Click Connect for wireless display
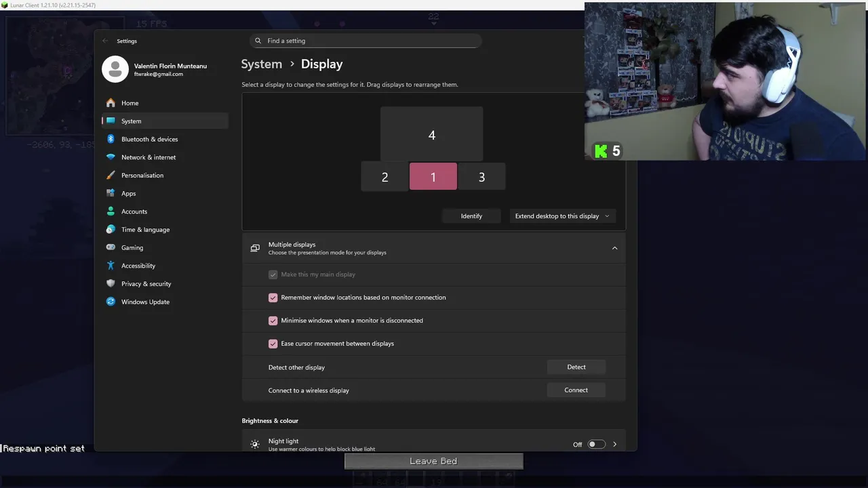Viewport: 868px width, 488px height. [x=576, y=390]
